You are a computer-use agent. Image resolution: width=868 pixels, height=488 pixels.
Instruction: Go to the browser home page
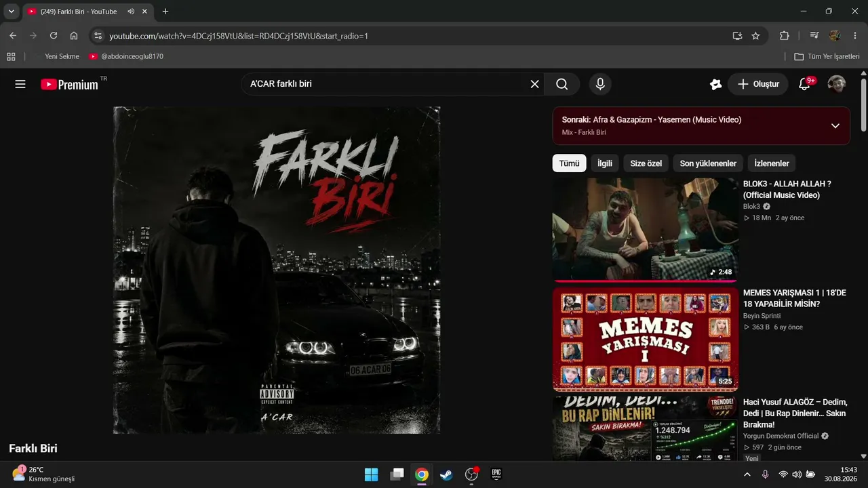click(74, 36)
